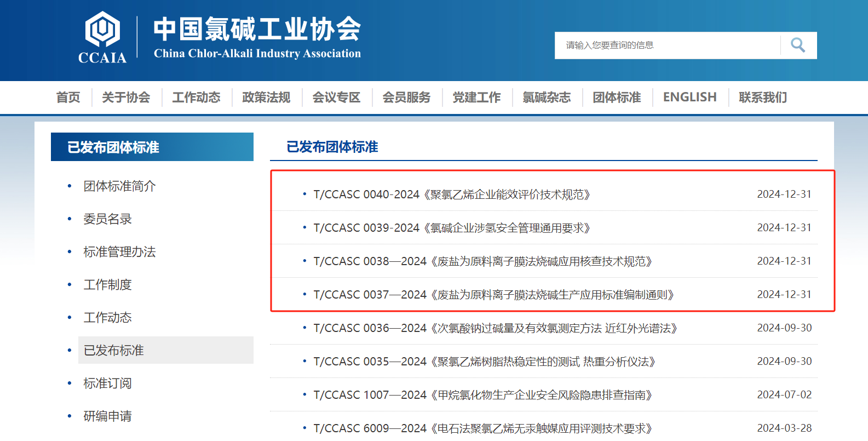Open 团体标准简介 in sidebar
Screen dimensions: 868x441
(119, 186)
